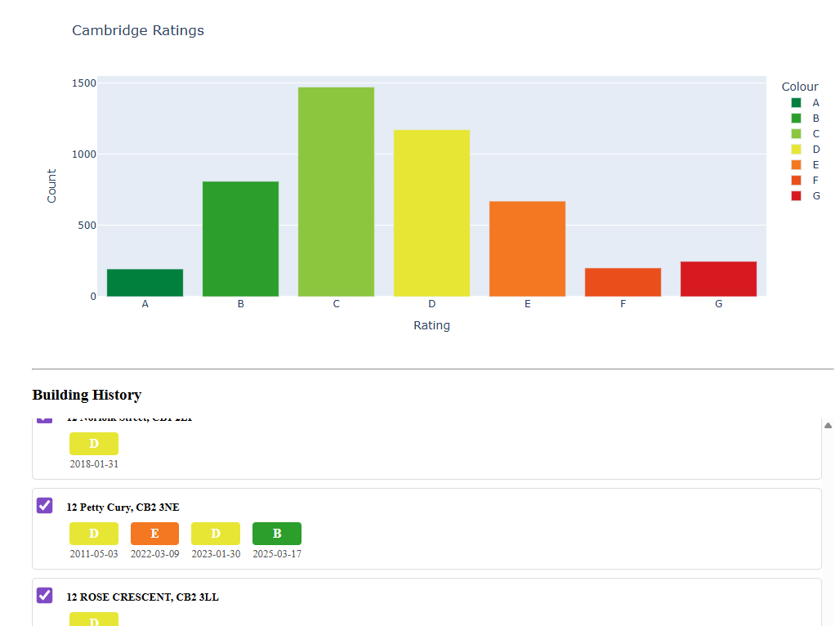Uncheck the 12 Petty Cury checkbox
The height and width of the screenshot is (626, 840).
click(x=45, y=506)
